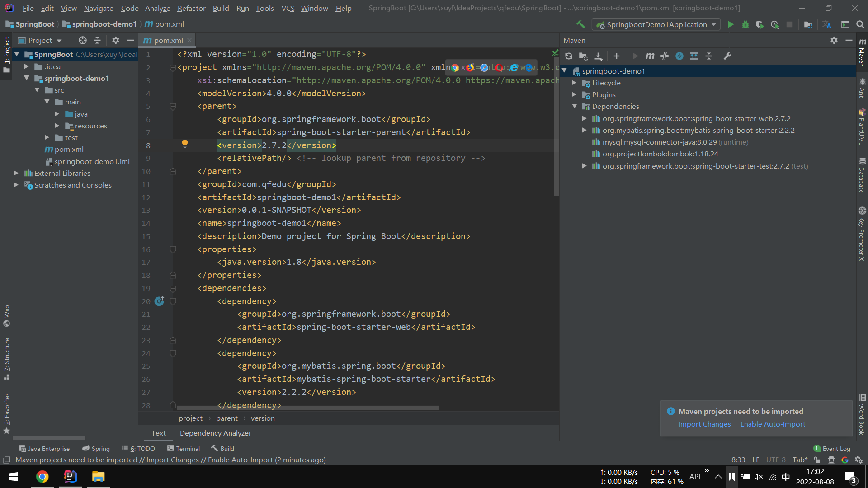Expand External Libraries node
Image resolution: width=868 pixels, height=488 pixels.
[x=16, y=173]
